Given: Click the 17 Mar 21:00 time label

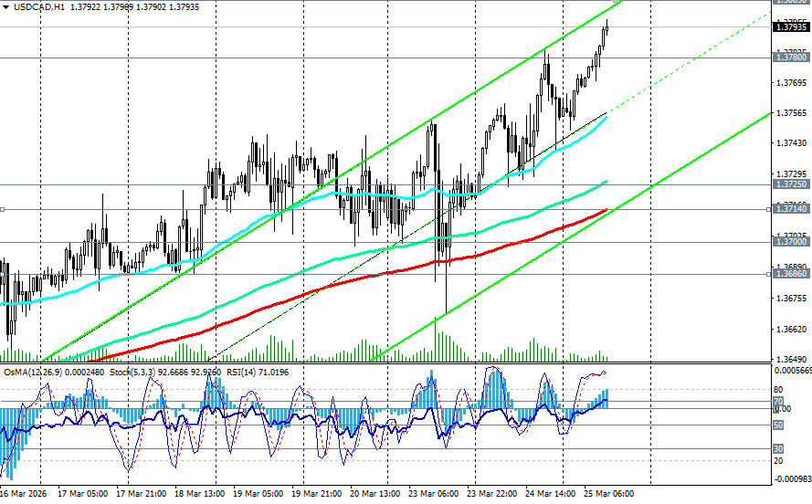Looking at the screenshot, I should coord(142,494).
